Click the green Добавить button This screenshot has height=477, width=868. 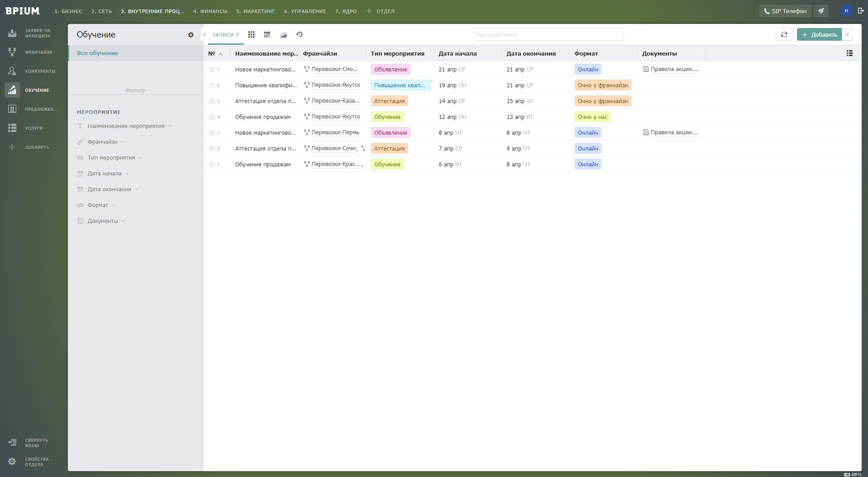(819, 35)
